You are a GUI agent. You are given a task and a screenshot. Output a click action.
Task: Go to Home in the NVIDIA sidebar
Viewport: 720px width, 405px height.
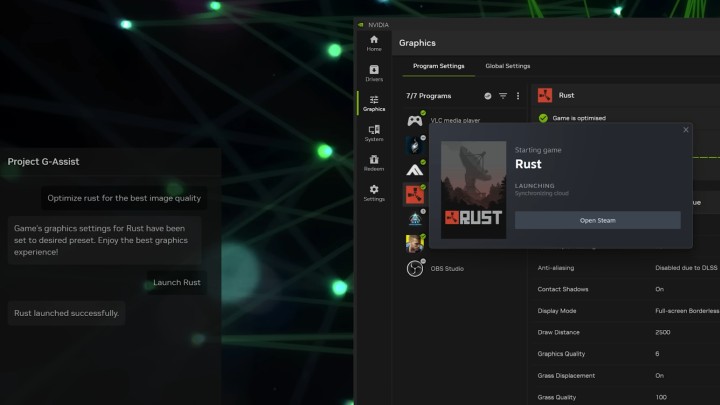(x=373, y=41)
